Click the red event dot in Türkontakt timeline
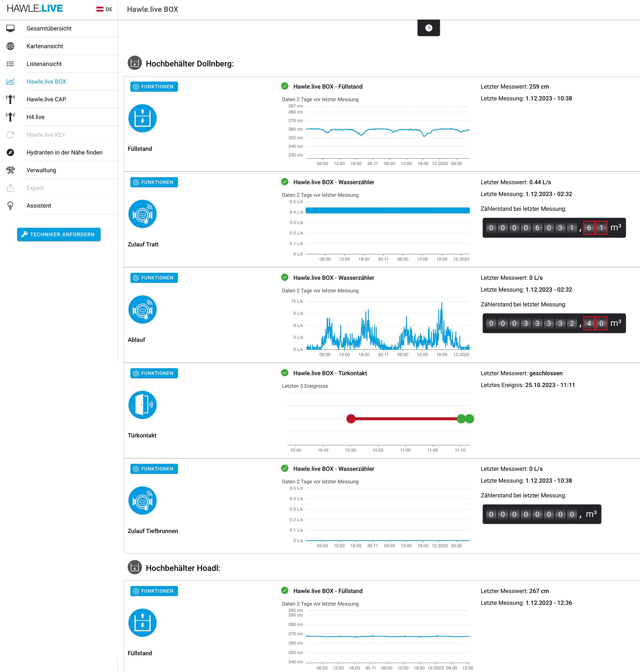640x672 pixels. 351,419
